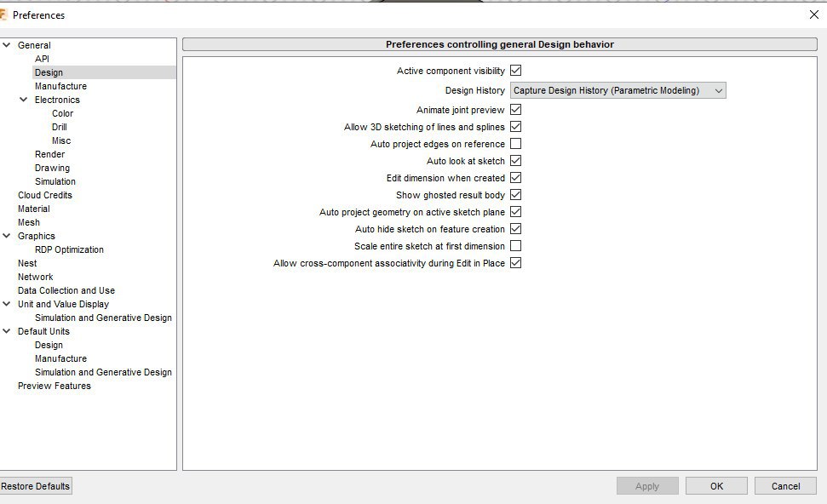The image size is (827, 504).
Task: Select Simulation and Generative Design under Unit Display
Action: 103,318
